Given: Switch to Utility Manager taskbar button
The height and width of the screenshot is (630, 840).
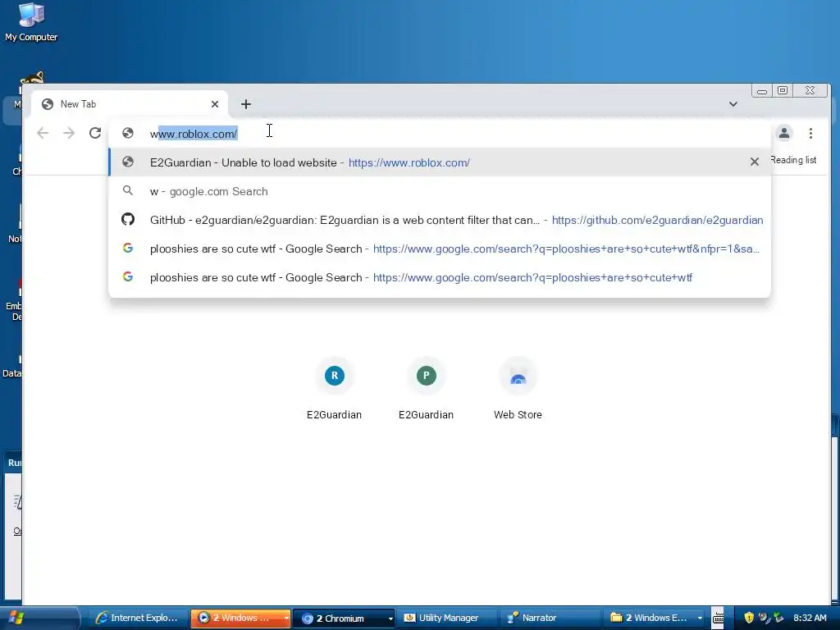Looking at the screenshot, I should [445, 618].
